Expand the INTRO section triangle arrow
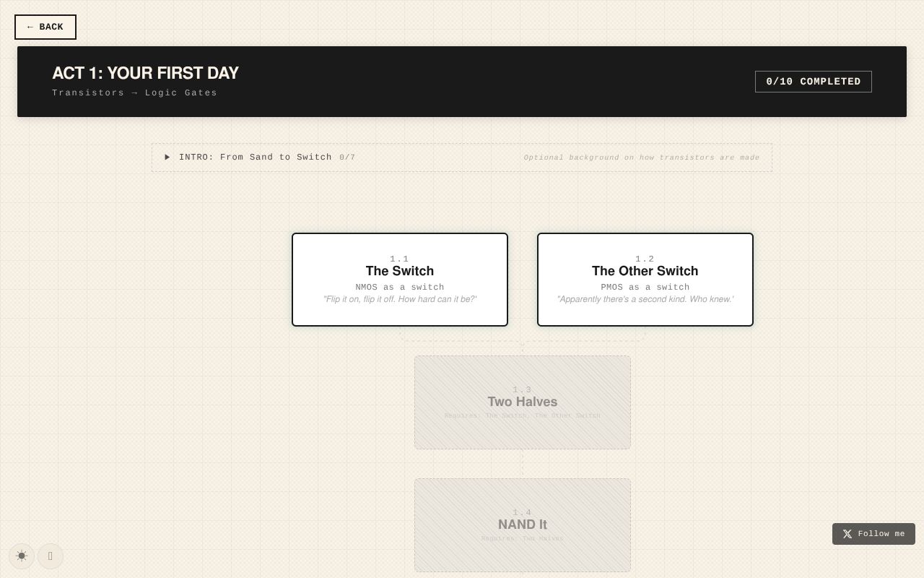Image resolution: width=924 pixels, height=578 pixels. (x=167, y=158)
